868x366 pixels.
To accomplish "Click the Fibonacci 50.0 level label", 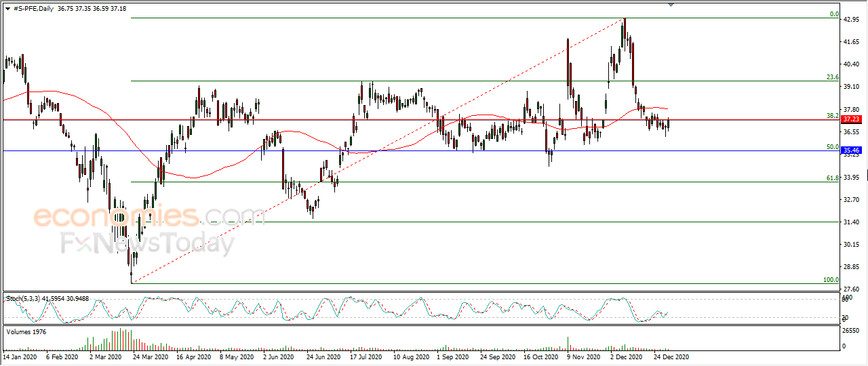I will 833,146.
